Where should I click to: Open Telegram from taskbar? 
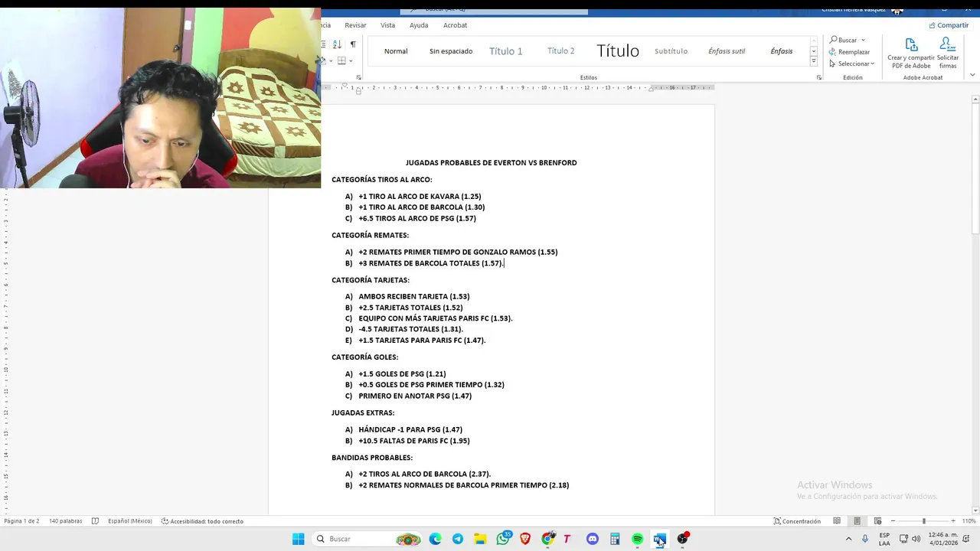(x=457, y=539)
